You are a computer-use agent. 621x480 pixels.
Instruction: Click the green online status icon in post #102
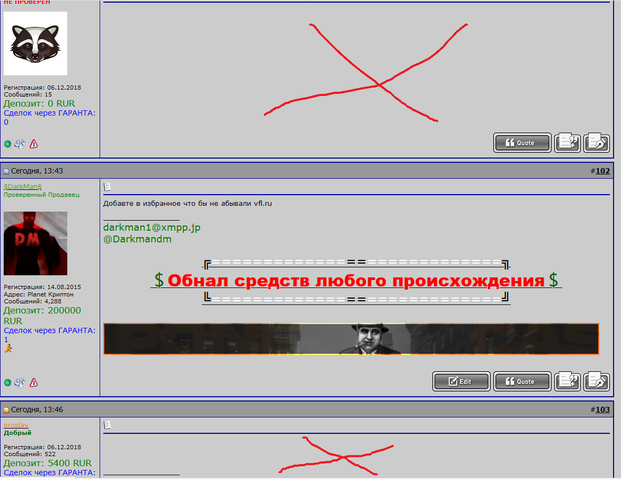point(8,382)
